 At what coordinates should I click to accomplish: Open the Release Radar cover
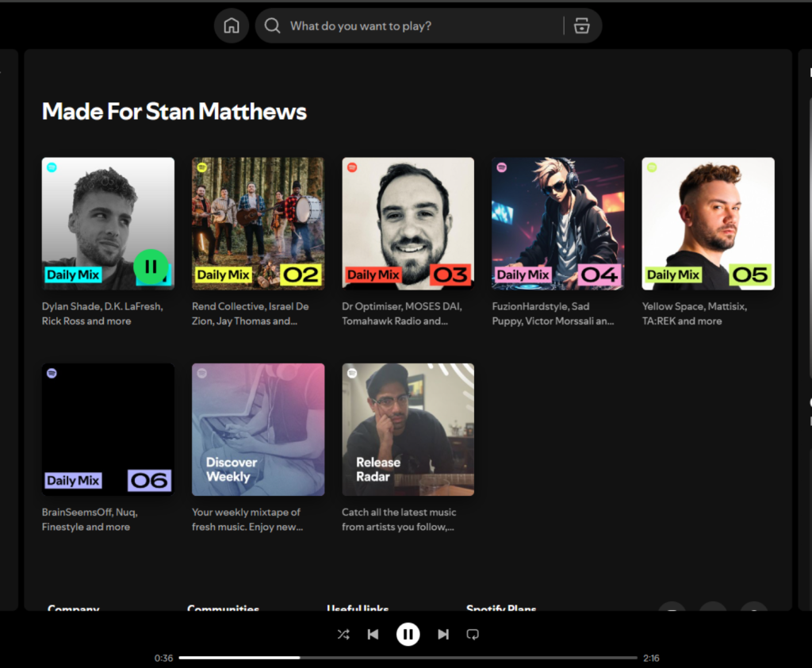408,430
